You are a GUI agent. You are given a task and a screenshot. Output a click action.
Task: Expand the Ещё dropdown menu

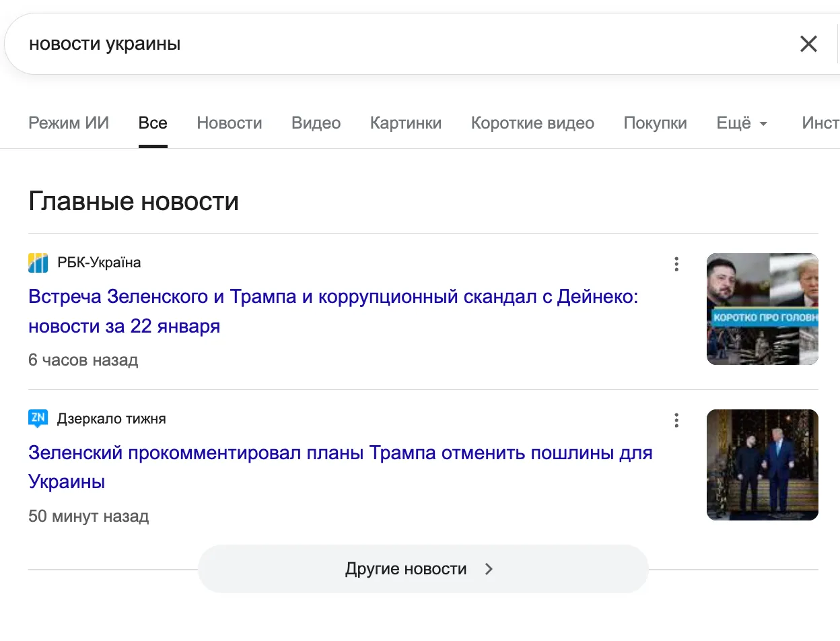(741, 123)
